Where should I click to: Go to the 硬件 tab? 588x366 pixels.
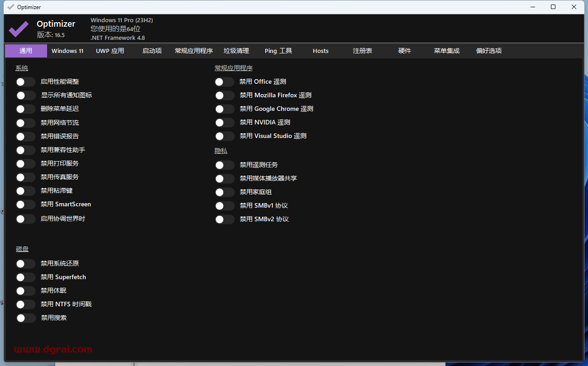click(x=405, y=51)
